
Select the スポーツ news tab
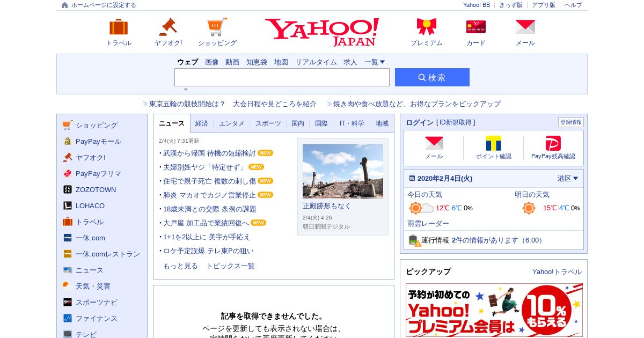(268, 123)
